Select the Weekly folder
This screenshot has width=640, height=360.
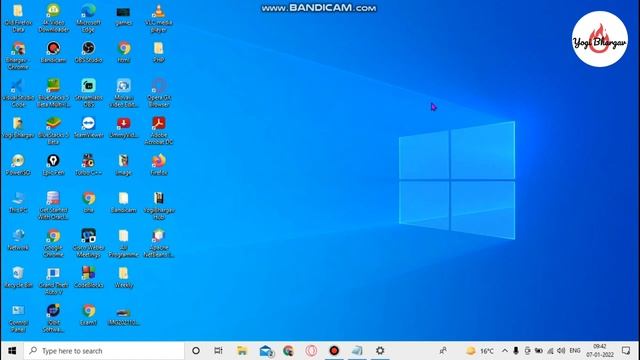coord(123,278)
